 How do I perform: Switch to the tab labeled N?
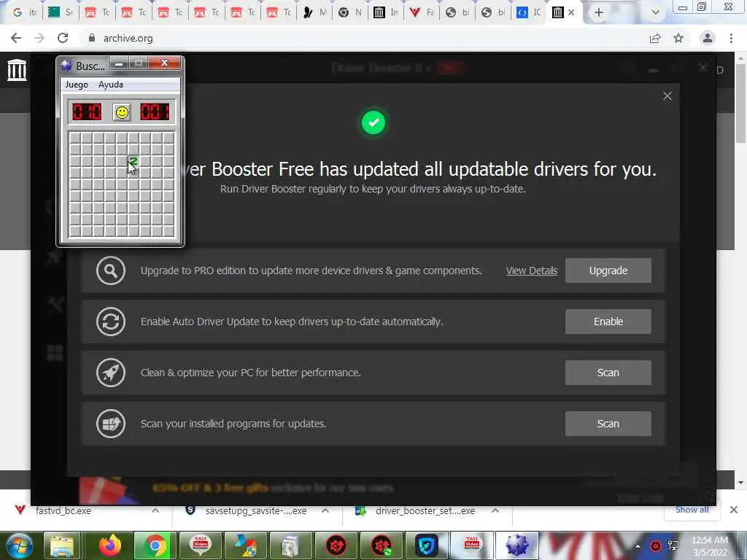(x=350, y=13)
